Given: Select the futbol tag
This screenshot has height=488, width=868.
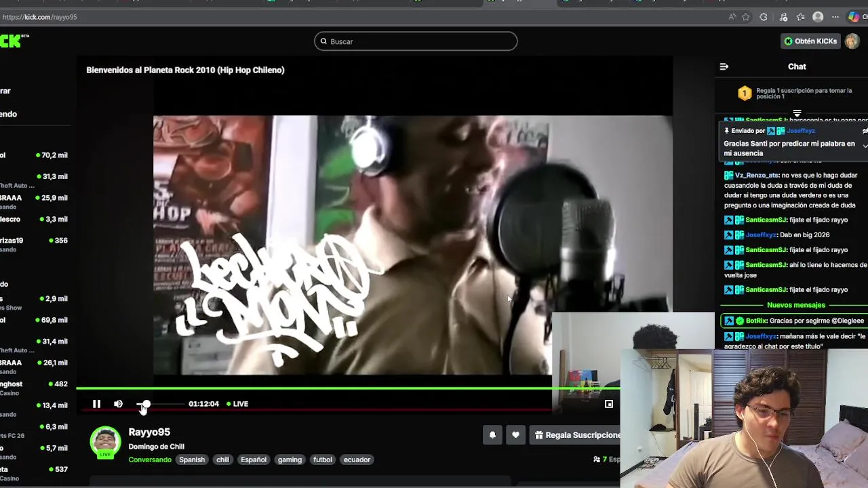Looking at the screenshot, I should [323, 460].
